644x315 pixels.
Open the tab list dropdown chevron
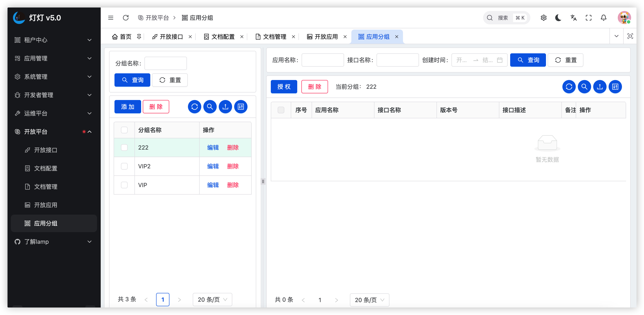[x=616, y=36]
